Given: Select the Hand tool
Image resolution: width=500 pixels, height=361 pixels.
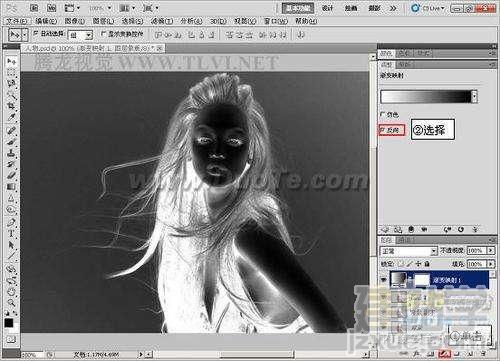Looking at the screenshot, I should [x=11, y=292].
